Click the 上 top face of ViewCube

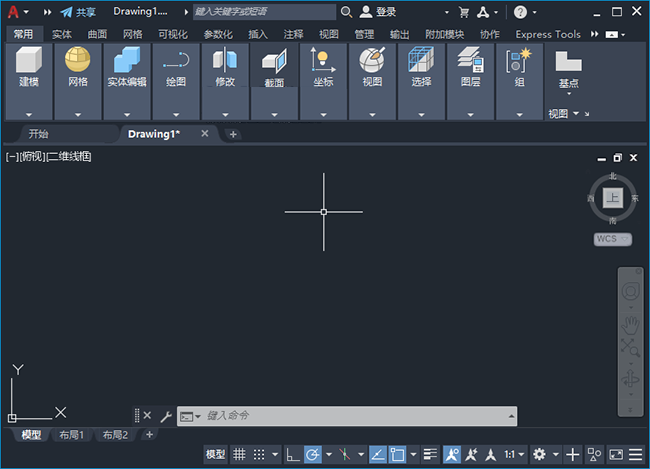pos(612,197)
